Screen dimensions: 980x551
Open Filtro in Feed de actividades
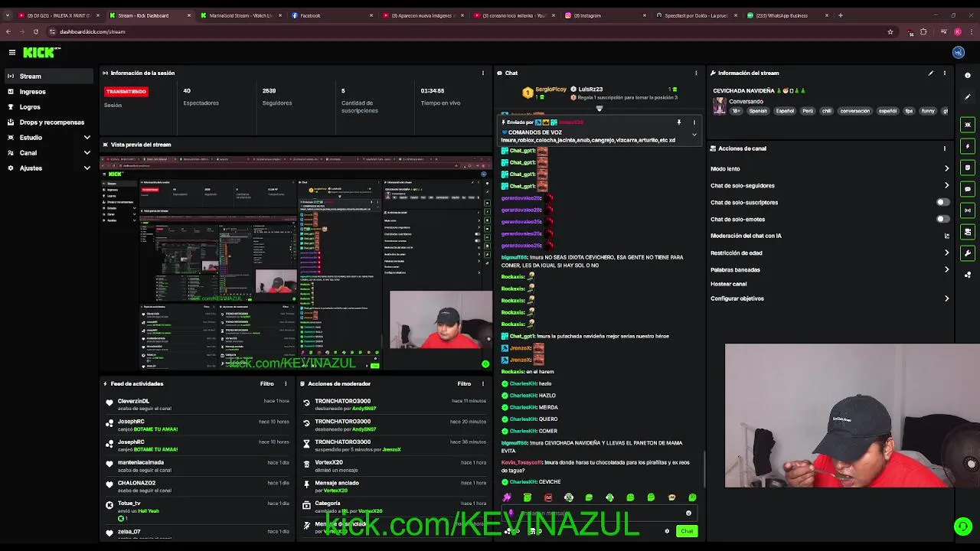coord(266,383)
